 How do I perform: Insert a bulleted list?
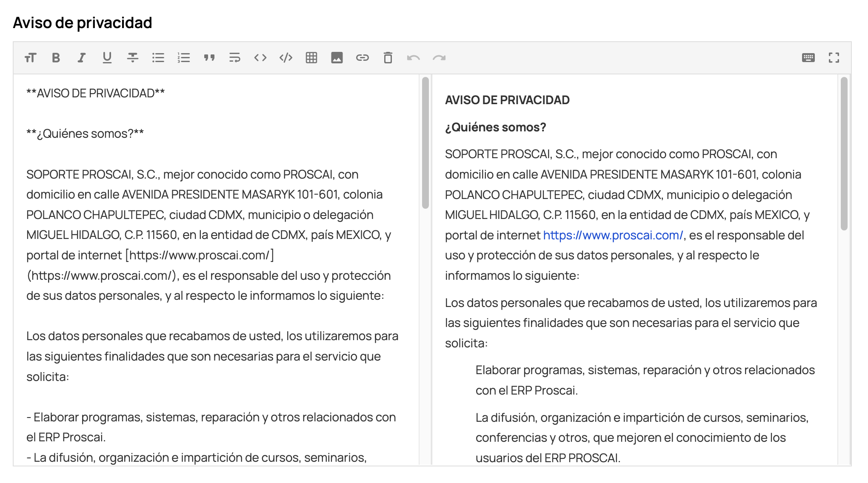[x=158, y=58]
